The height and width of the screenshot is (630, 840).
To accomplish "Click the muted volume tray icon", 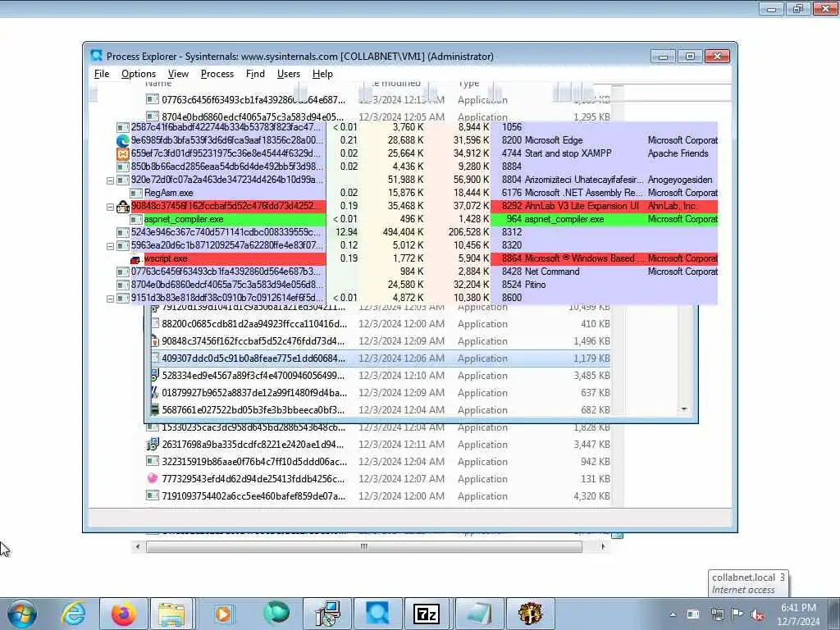I will pos(757,614).
